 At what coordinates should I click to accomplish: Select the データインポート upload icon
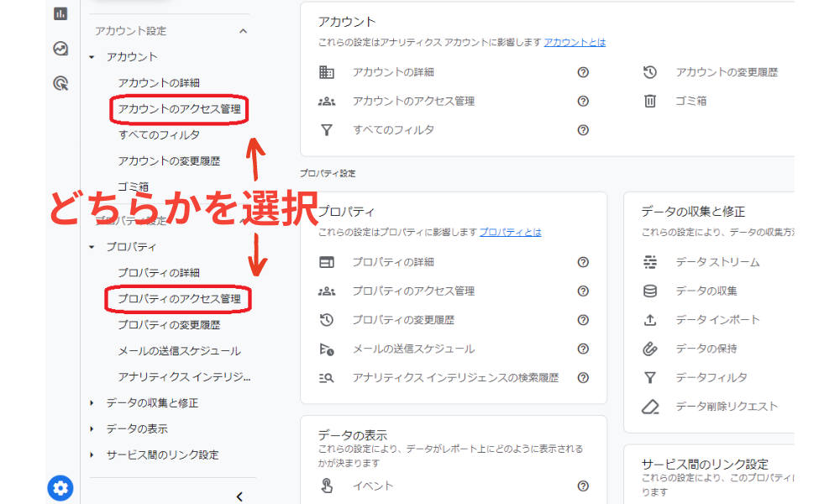point(649,319)
